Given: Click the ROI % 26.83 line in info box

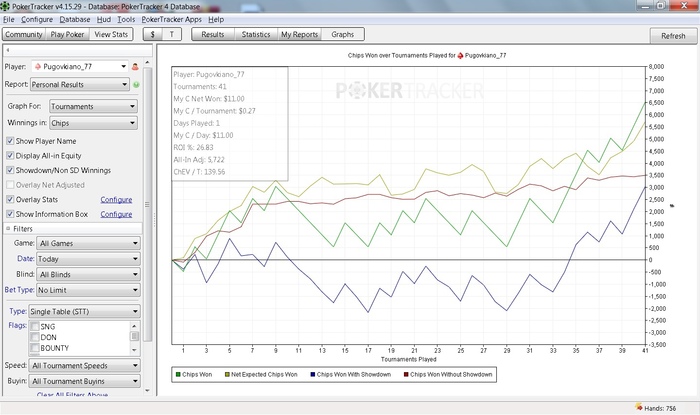Looking at the screenshot, I should pos(193,147).
